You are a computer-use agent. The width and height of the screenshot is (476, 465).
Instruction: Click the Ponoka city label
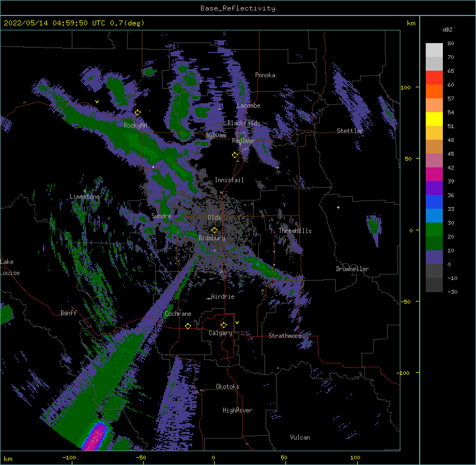coord(265,75)
